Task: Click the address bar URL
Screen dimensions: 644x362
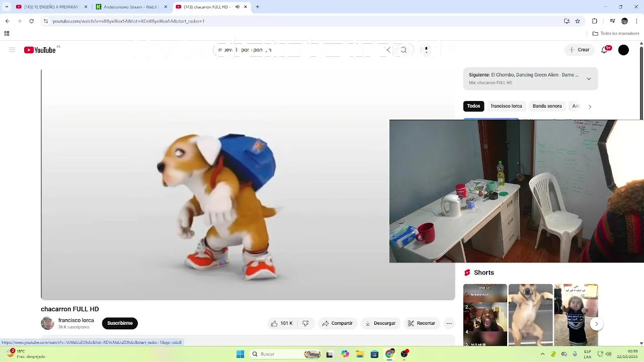Action: [x=128, y=21]
